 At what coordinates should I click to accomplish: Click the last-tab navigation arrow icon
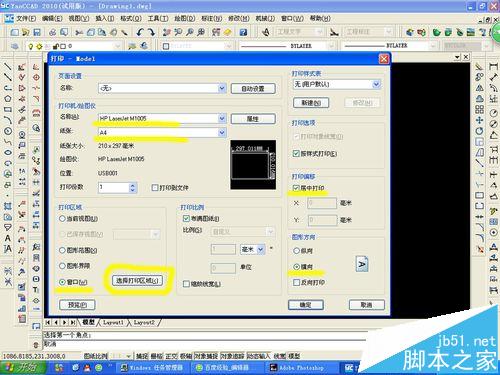point(73,322)
